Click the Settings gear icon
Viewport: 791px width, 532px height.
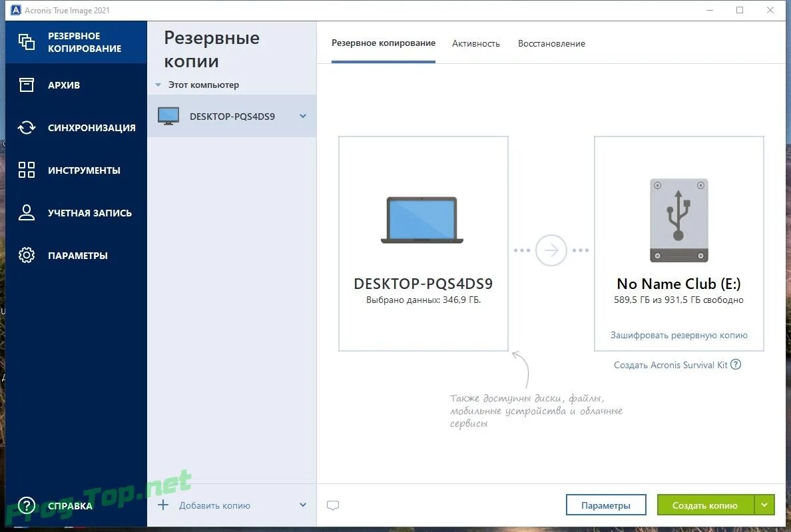(x=26, y=255)
